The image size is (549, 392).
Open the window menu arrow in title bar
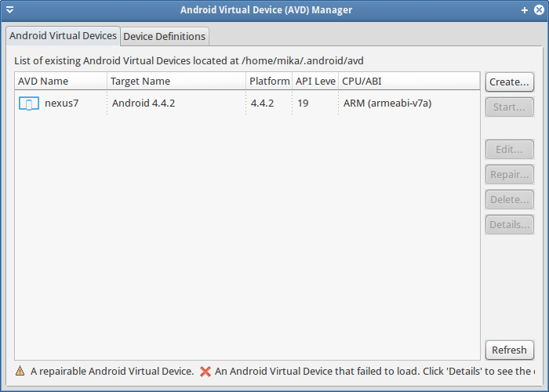tap(9, 10)
